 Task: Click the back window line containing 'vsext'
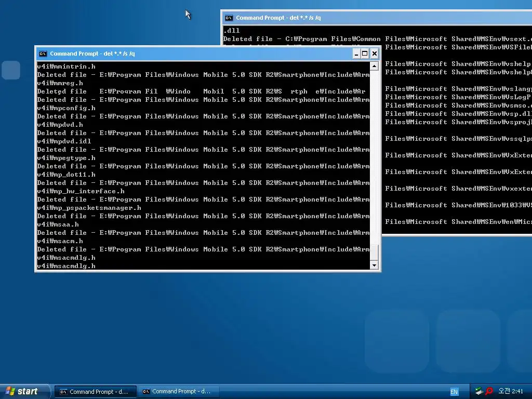click(x=378, y=39)
